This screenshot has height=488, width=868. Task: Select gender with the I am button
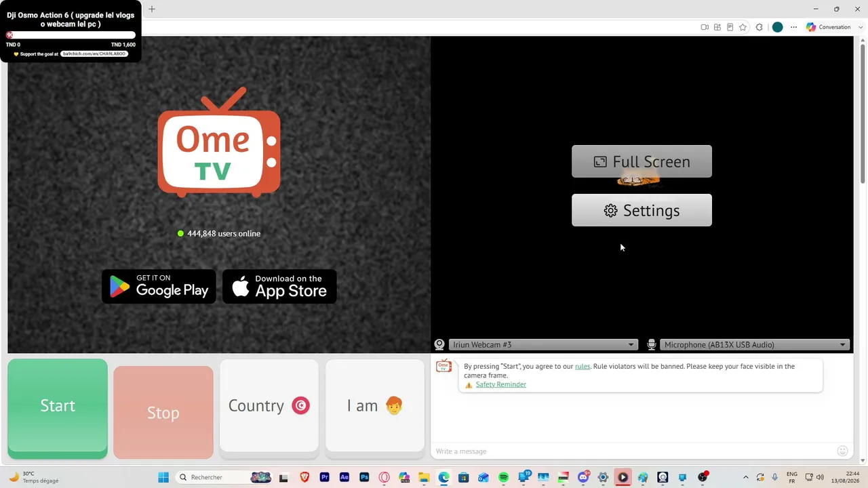375,405
